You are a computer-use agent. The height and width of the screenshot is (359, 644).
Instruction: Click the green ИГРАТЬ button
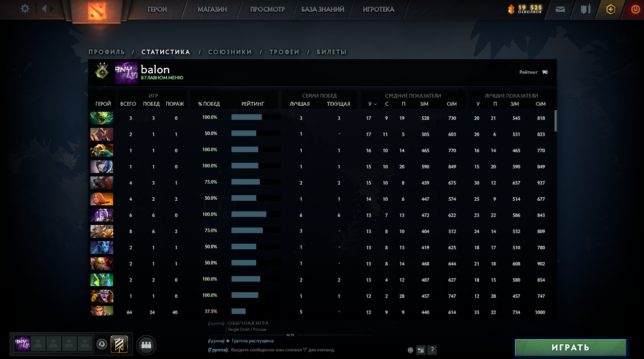(570, 347)
